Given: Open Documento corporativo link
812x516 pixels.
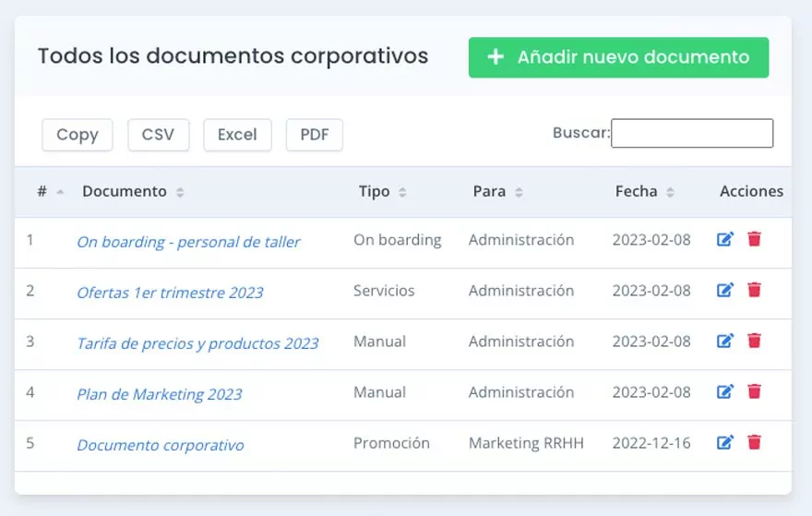Looking at the screenshot, I should (x=160, y=445).
